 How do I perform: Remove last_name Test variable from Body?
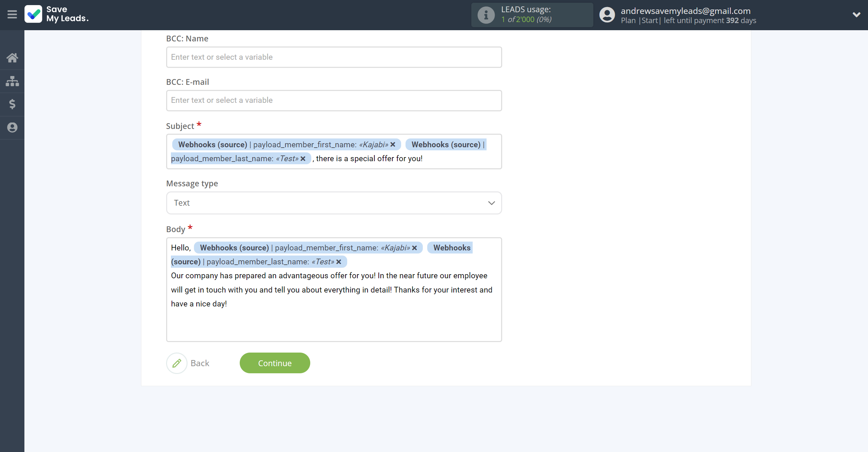[339, 262]
